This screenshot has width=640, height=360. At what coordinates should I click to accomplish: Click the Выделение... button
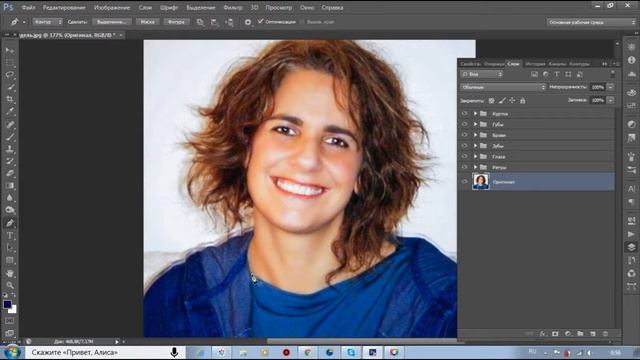coord(111,22)
